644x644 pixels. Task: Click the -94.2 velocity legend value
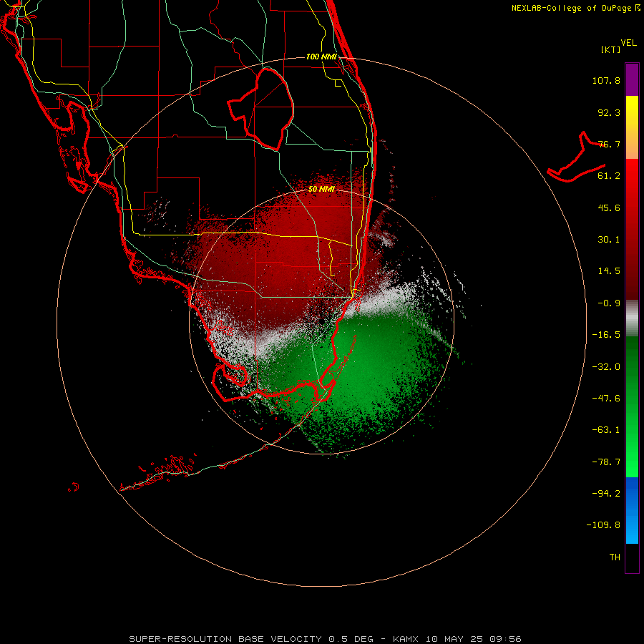point(606,494)
